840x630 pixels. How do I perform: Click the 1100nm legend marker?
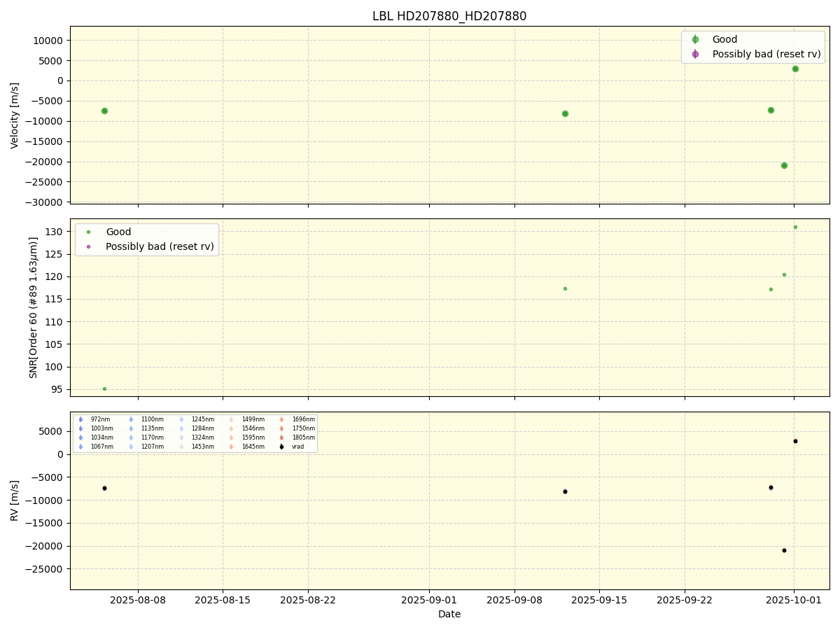pos(131,419)
